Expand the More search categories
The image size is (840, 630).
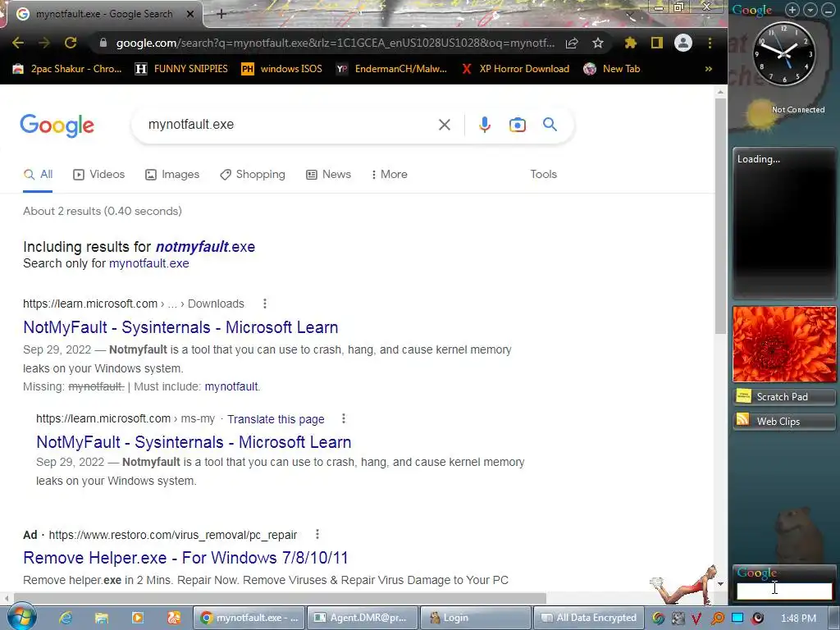click(390, 175)
